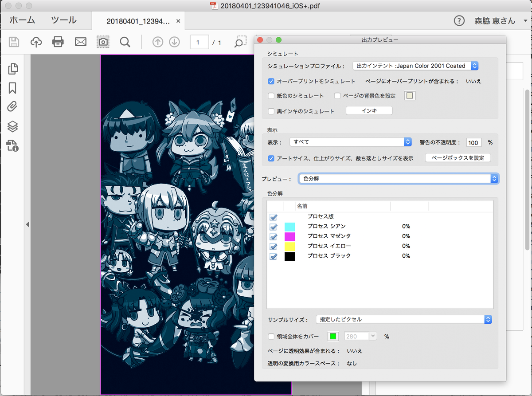Open help question mark icon
532x396 pixels.
click(x=459, y=20)
